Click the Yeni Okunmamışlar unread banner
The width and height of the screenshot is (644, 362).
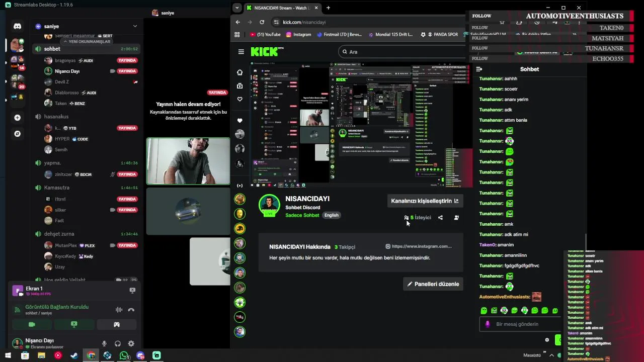pos(86,41)
